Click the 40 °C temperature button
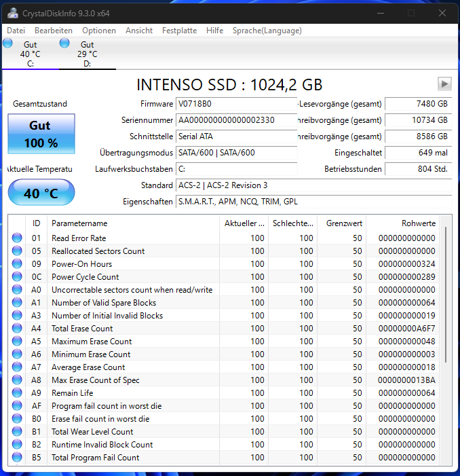 point(41,192)
